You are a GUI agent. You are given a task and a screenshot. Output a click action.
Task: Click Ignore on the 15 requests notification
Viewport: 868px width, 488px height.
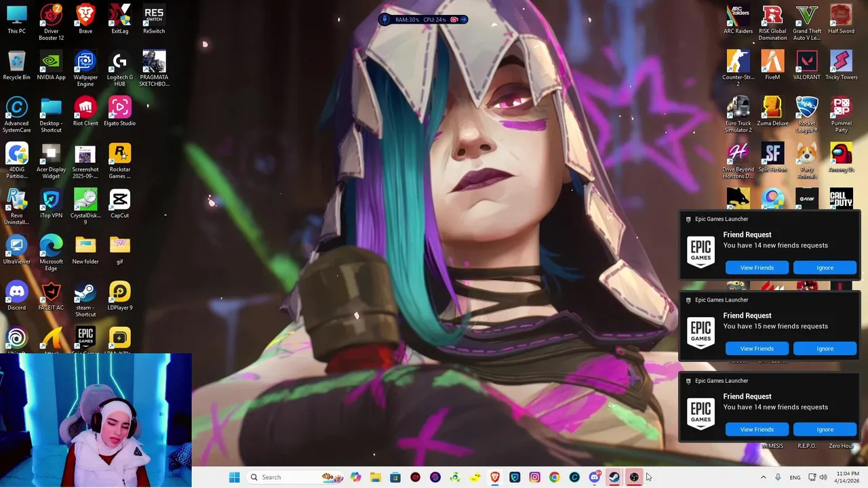tap(825, 348)
